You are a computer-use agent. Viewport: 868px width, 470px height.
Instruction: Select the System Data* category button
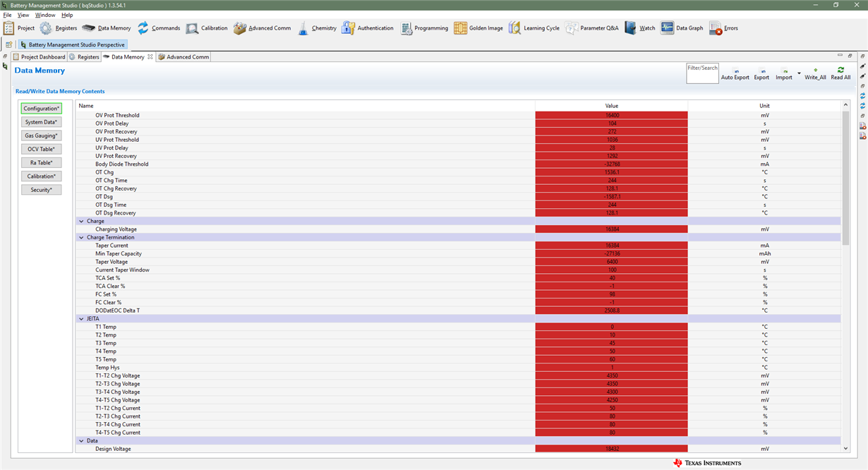coord(42,122)
